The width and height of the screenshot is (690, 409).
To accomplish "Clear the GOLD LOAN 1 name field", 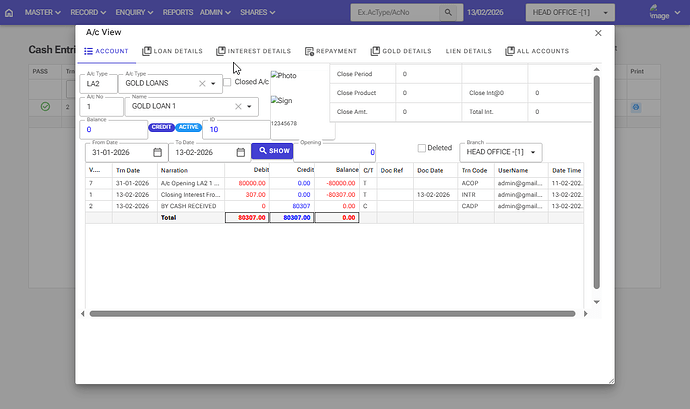I will point(238,106).
